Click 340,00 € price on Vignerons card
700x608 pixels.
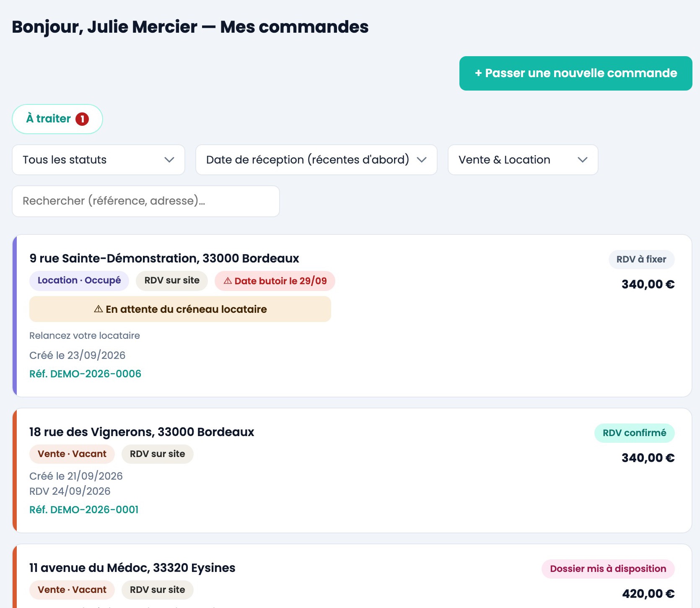point(648,458)
